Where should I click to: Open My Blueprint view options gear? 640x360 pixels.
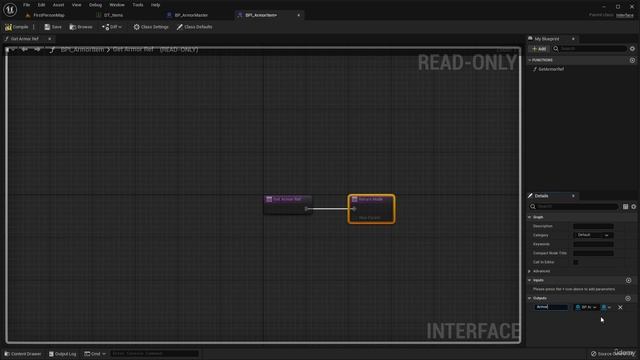pyautogui.click(x=632, y=49)
